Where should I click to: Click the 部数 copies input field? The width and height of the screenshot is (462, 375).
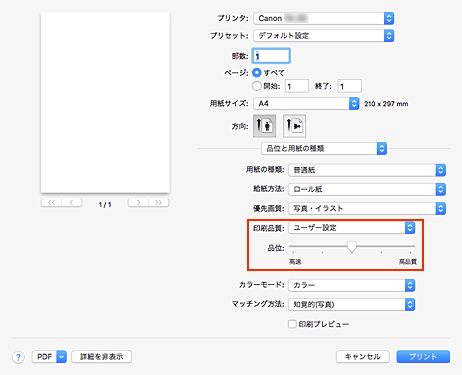[271, 56]
